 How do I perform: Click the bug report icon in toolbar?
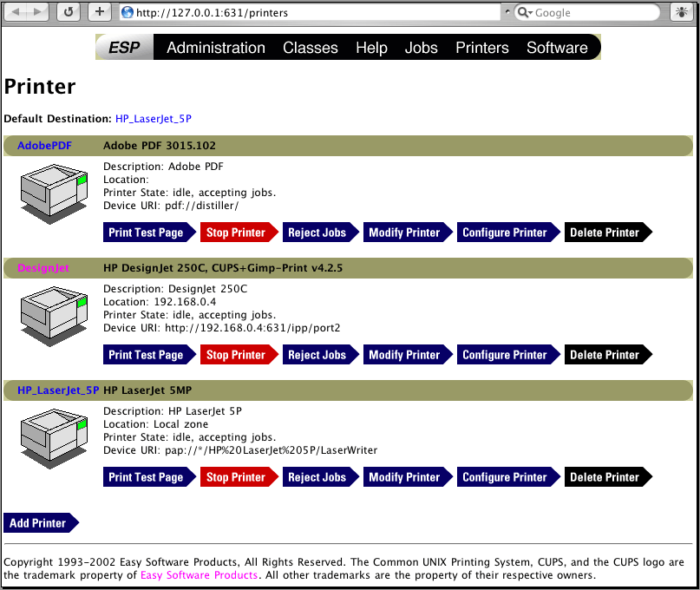[x=682, y=12]
